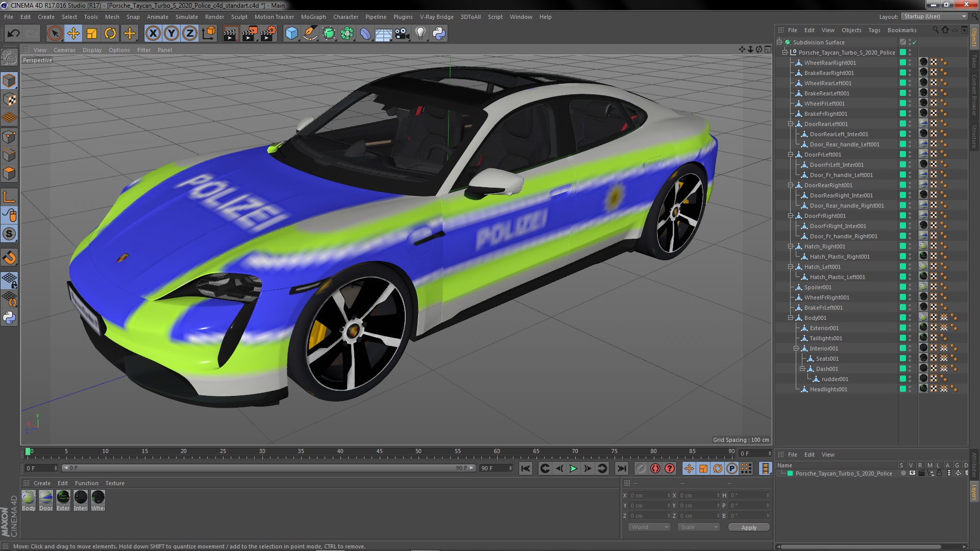Switch to Polygons mode

pyautogui.click(x=9, y=173)
